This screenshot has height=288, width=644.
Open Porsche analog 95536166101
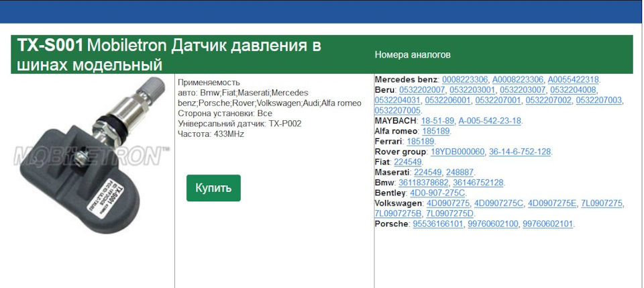tap(438, 224)
